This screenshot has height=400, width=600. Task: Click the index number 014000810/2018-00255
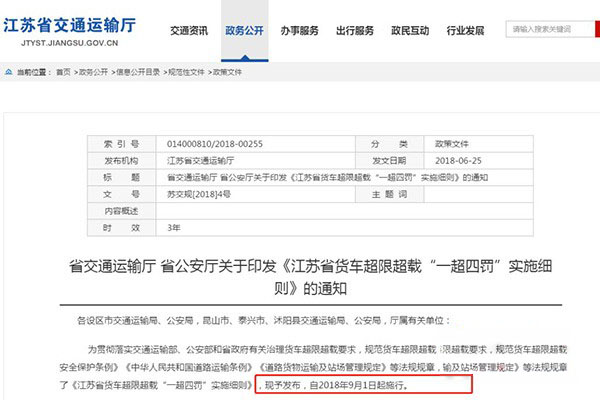[213, 143]
